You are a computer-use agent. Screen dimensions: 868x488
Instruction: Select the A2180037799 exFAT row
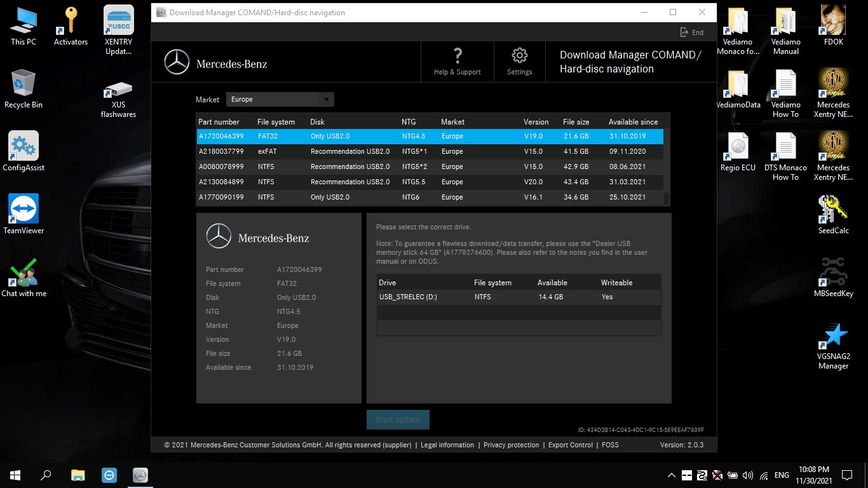tap(430, 151)
